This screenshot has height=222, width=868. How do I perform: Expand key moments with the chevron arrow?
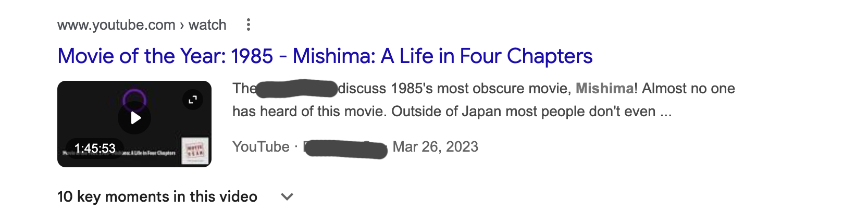coord(287,196)
